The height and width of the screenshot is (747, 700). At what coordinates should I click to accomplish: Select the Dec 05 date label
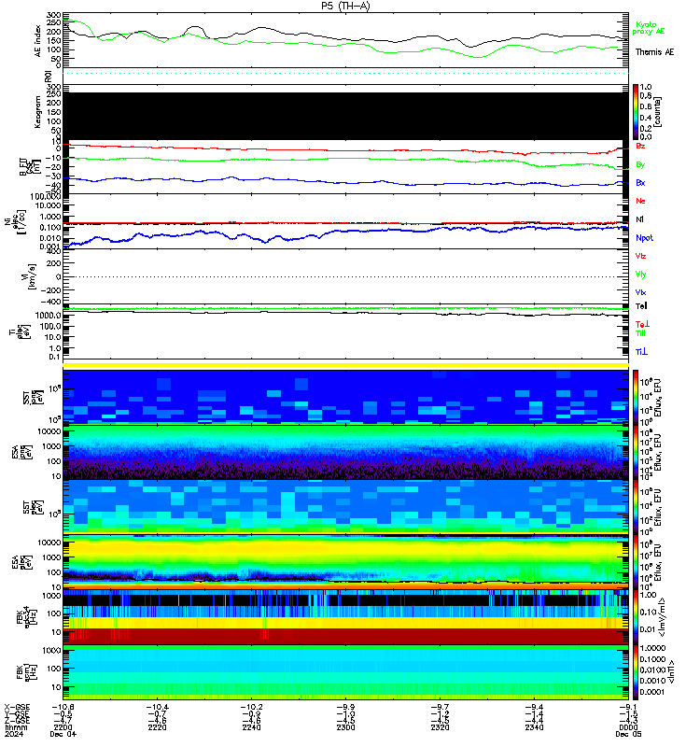click(628, 734)
